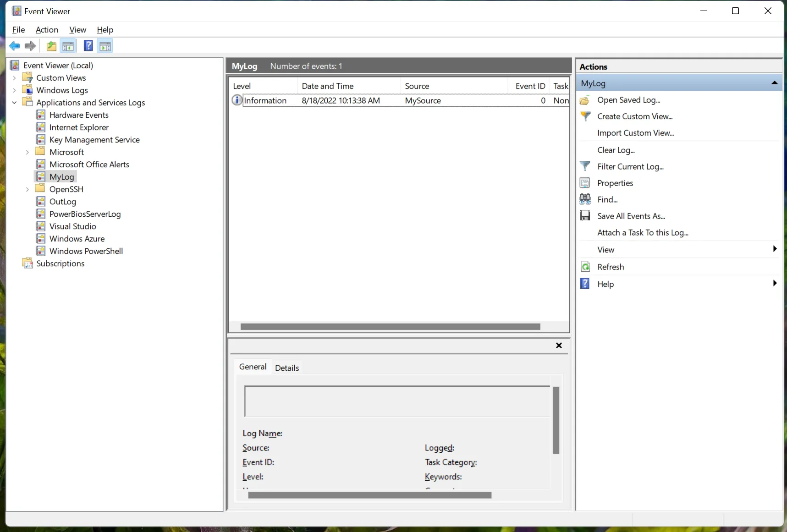Click the Forward arrow toolbar icon
Image resolution: width=787 pixels, height=532 pixels.
pos(30,46)
